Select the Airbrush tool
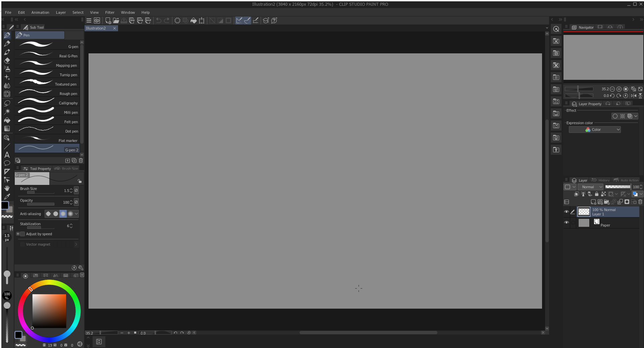The width and height of the screenshot is (644, 348). (7, 69)
